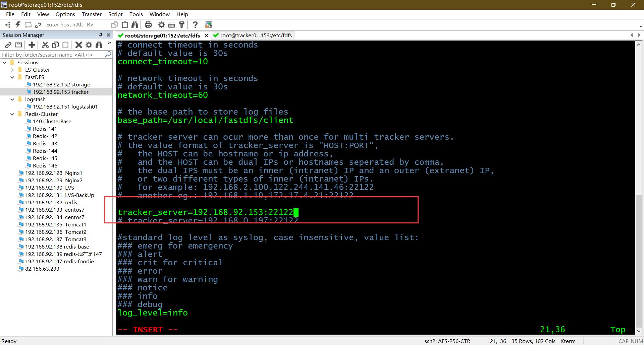Screen dimensions: 644x345
Task: Click the Connect link icon in Session Manager
Action: click(x=8, y=45)
